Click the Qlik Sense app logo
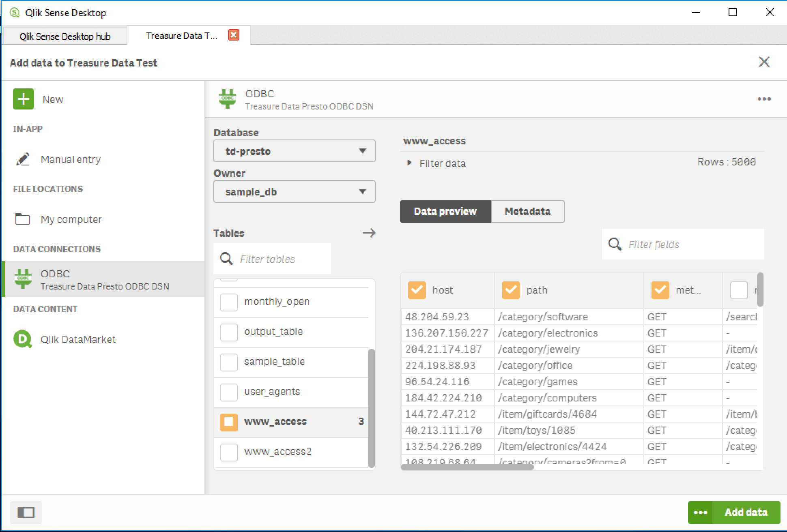787x532 pixels. [15, 13]
